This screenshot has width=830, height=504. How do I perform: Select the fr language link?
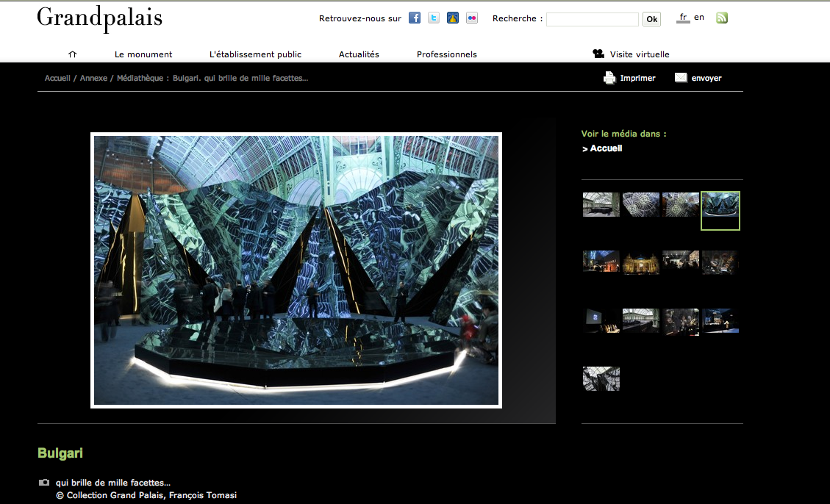[683, 18]
